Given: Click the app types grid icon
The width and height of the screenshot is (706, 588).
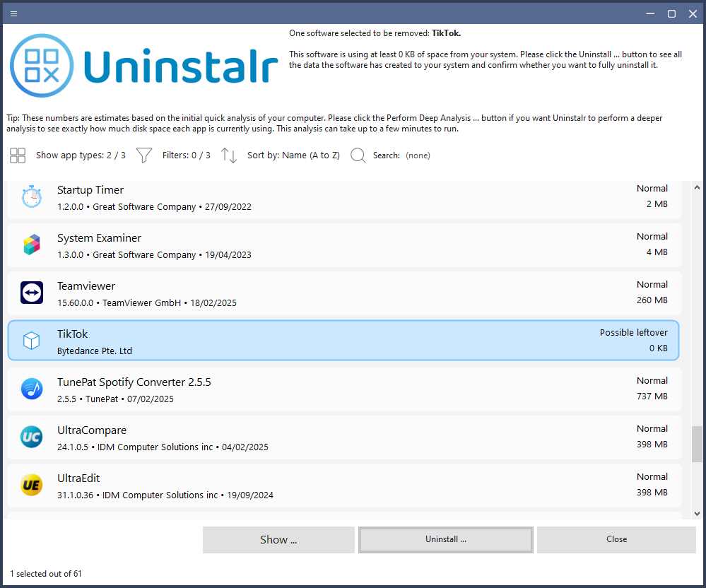Looking at the screenshot, I should (x=18, y=155).
